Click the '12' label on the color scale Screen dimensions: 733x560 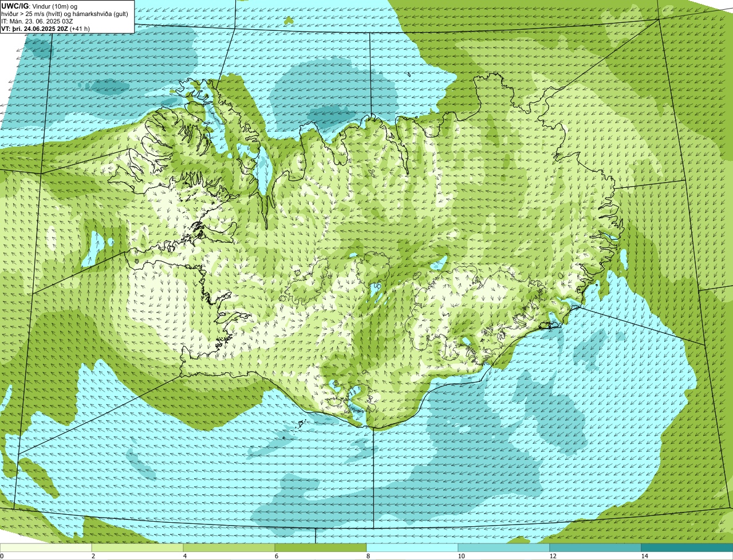point(553,556)
